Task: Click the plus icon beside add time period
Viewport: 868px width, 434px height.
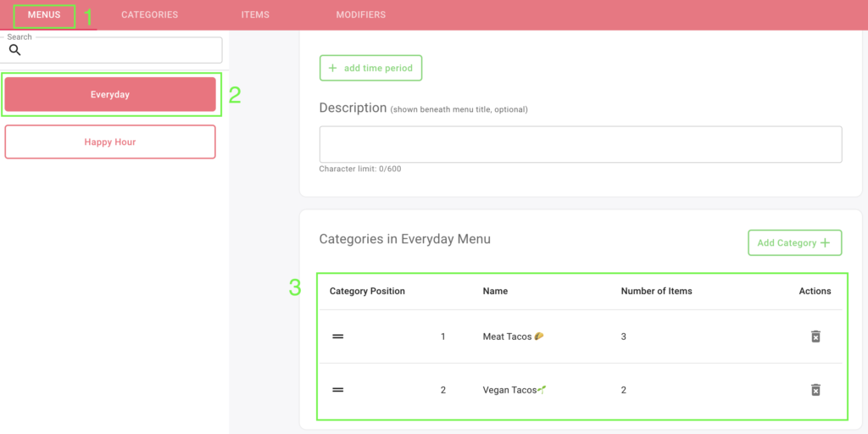Action: pos(332,68)
